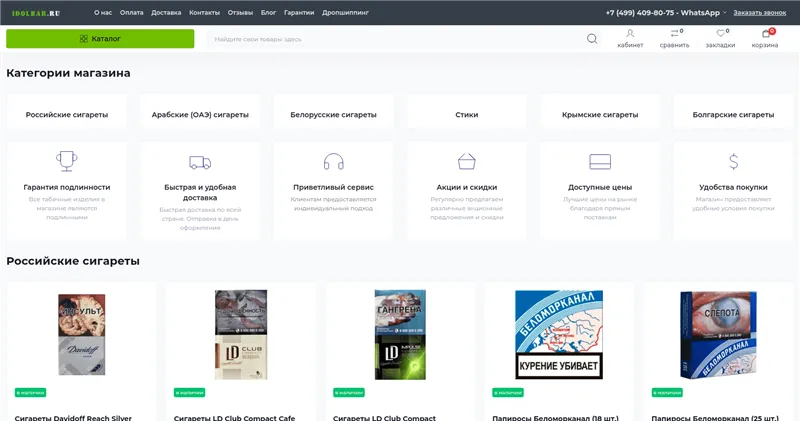
Task: Open the Гарантии menu item
Action: click(299, 13)
